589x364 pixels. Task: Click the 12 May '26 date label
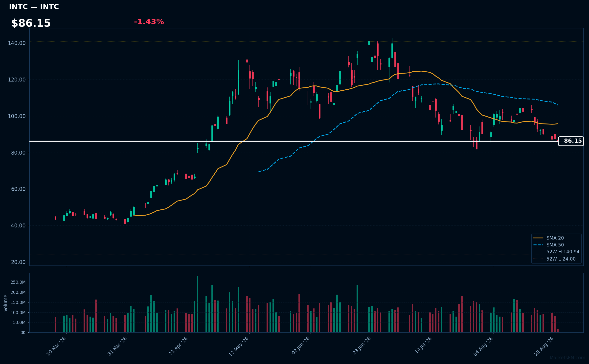point(239,346)
